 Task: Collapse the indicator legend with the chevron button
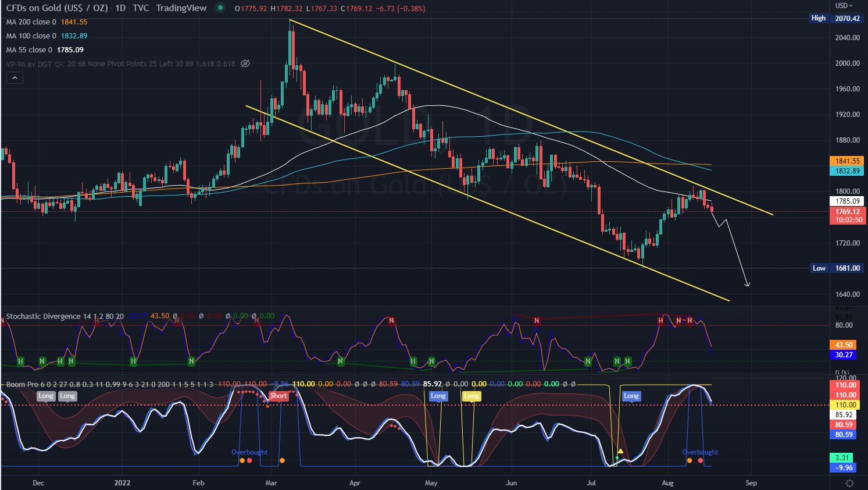(15, 78)
